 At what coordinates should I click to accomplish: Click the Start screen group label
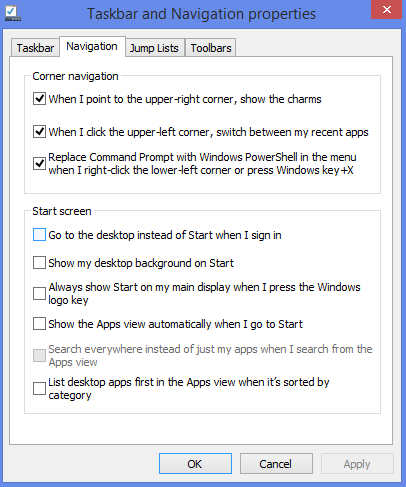62,211
